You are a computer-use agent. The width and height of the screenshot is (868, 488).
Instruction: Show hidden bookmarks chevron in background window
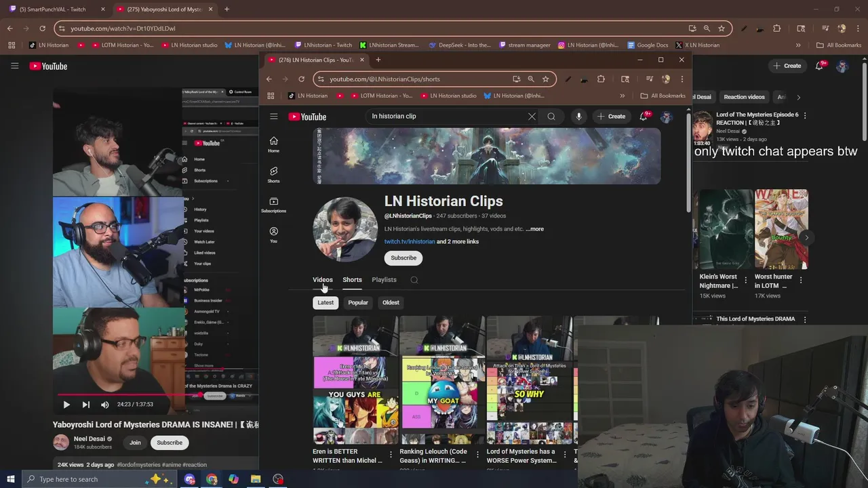798,45
